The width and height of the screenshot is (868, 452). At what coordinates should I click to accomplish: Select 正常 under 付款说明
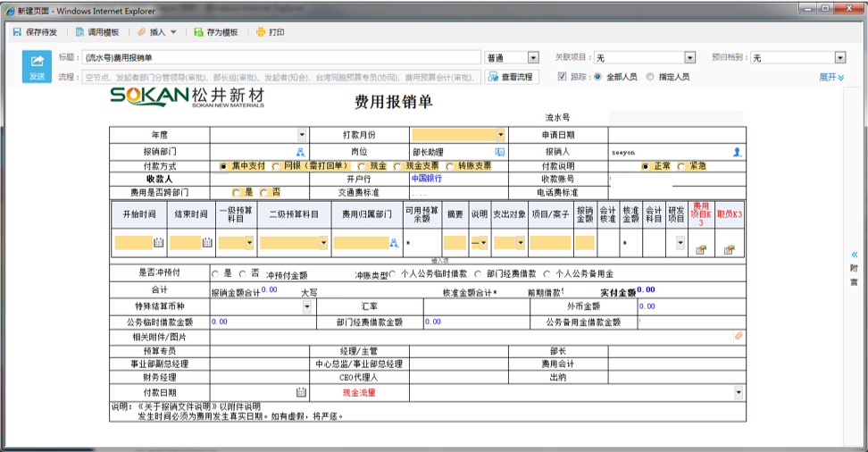point(646,166)
